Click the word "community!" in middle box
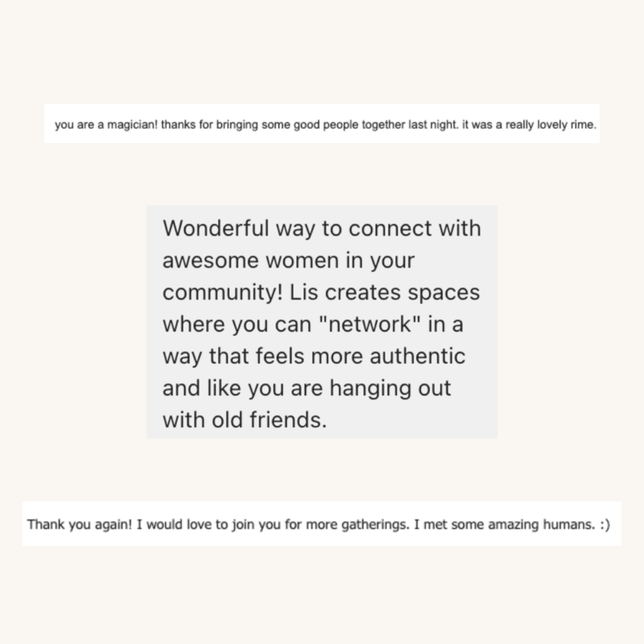 coord(223,293)
